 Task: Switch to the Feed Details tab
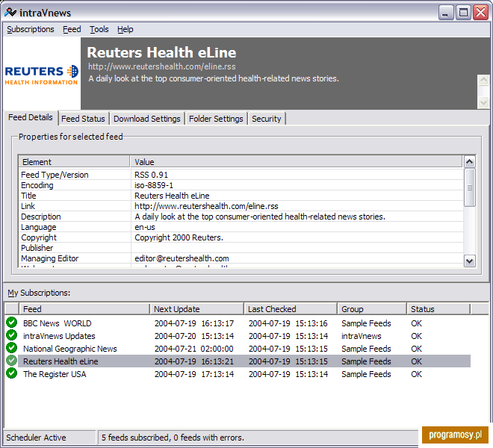(x=31, y=117)
